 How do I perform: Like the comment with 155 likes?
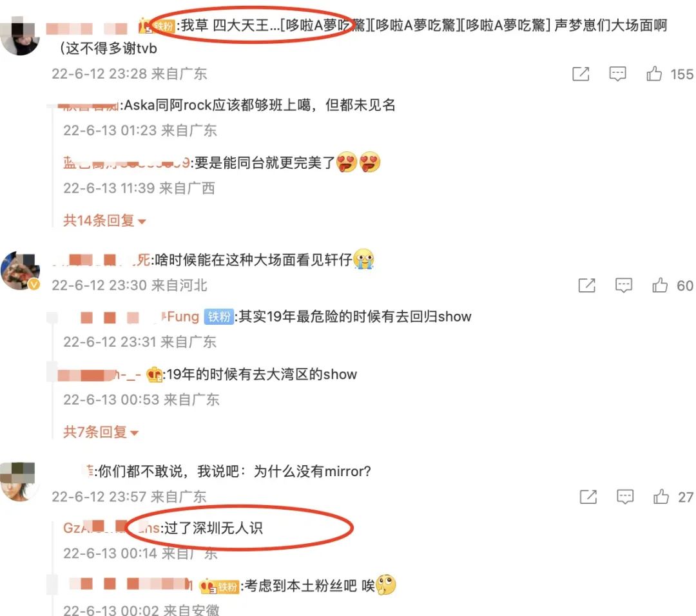click(654, 73)
